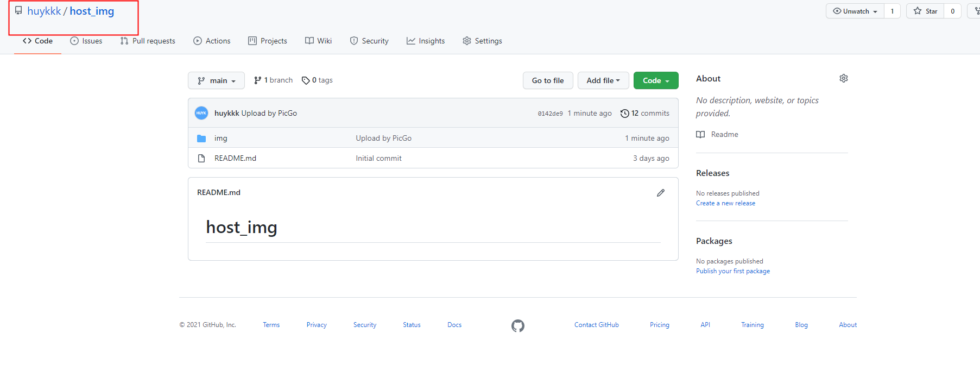Click the GitHub Octocat logo in footer
Viewport: 980px width, 377px height.
click(x=518, y=326)
